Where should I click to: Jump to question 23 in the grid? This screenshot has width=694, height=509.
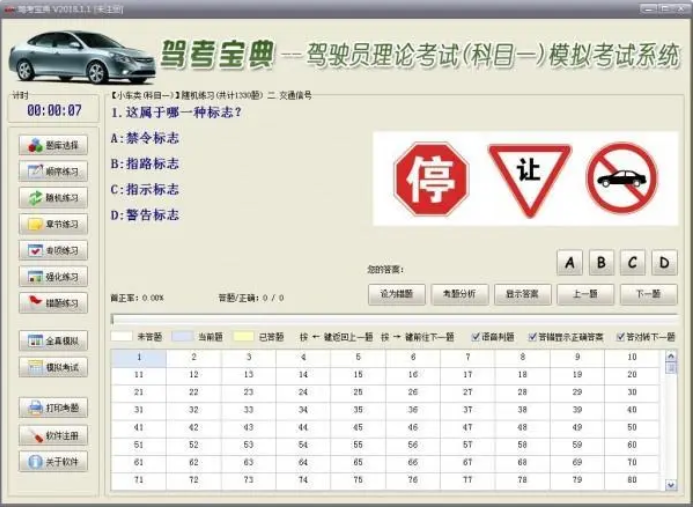pyautogui.click(x=248, y=392)
